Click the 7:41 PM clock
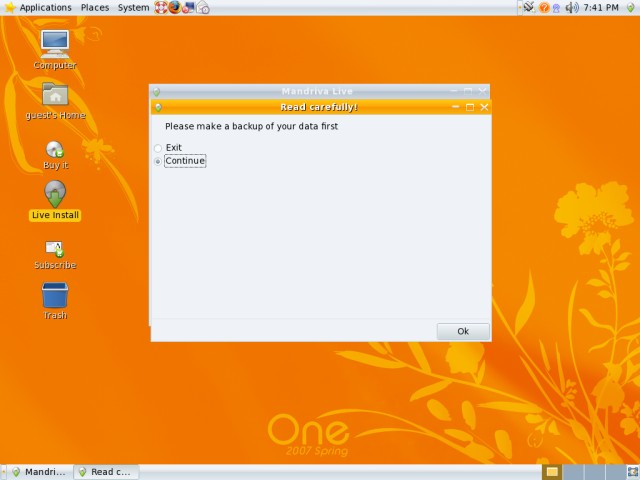 [600, 7]
